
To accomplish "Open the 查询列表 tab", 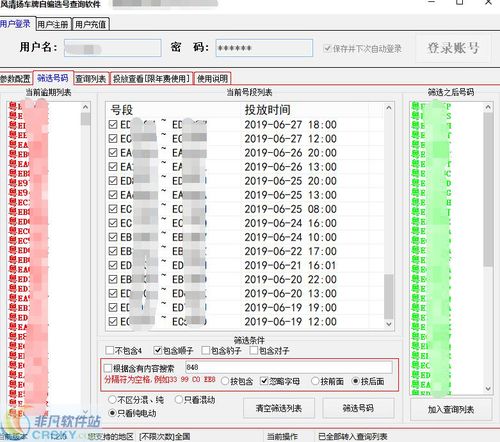I will click(x=91, y=79).
